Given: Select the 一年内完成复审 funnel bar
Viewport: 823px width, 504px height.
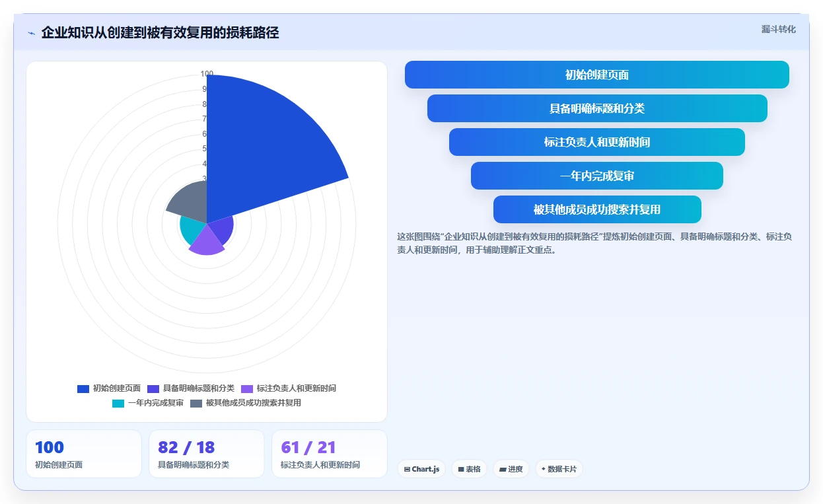Looking at the screenshot, I should point(597,176).
